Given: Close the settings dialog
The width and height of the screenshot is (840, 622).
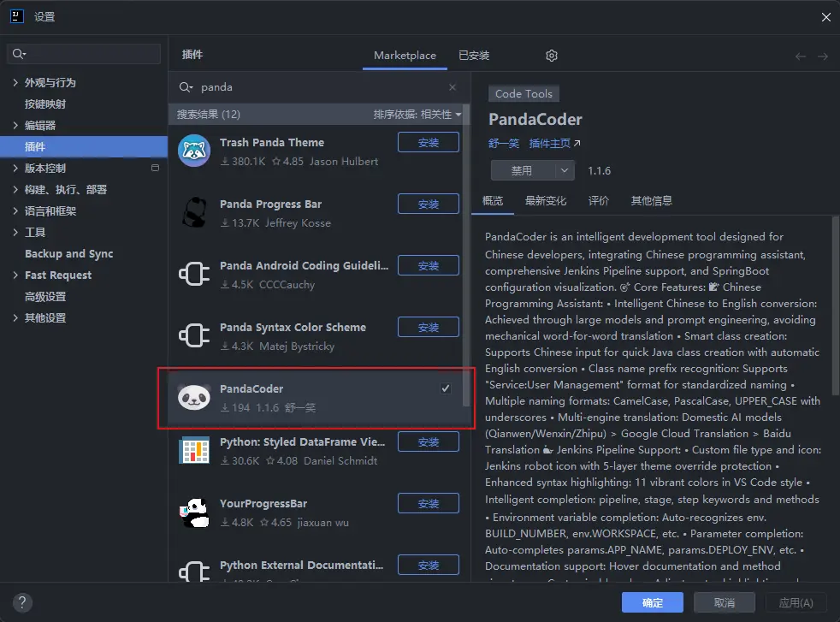Looking at the screenshot, I should tap(826, 17).
